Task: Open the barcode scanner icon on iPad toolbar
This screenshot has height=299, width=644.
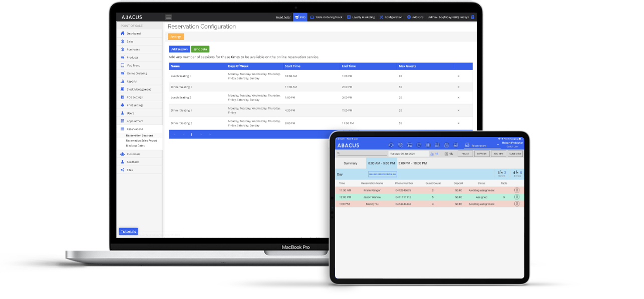Action: tap(428, 145)
